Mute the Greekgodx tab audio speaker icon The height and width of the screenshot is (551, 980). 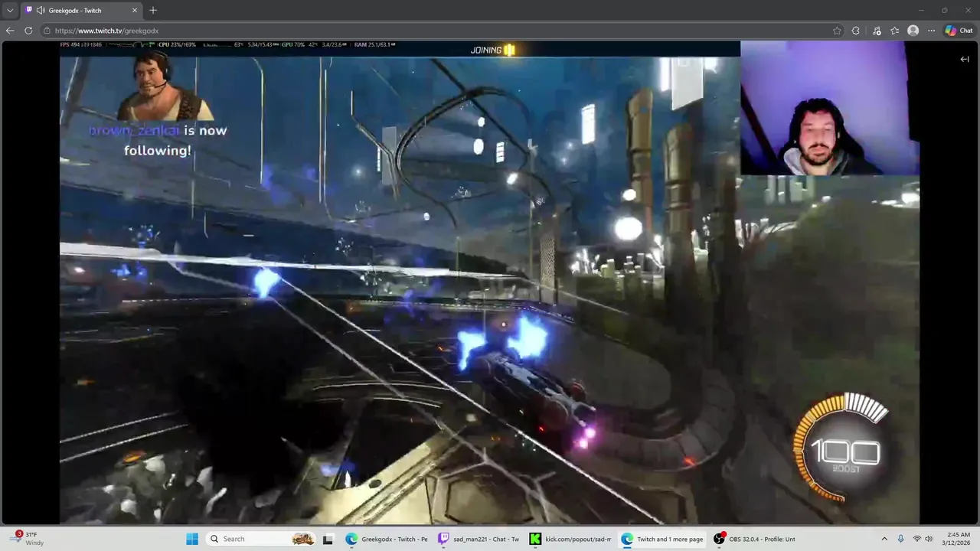pos(40,11)
